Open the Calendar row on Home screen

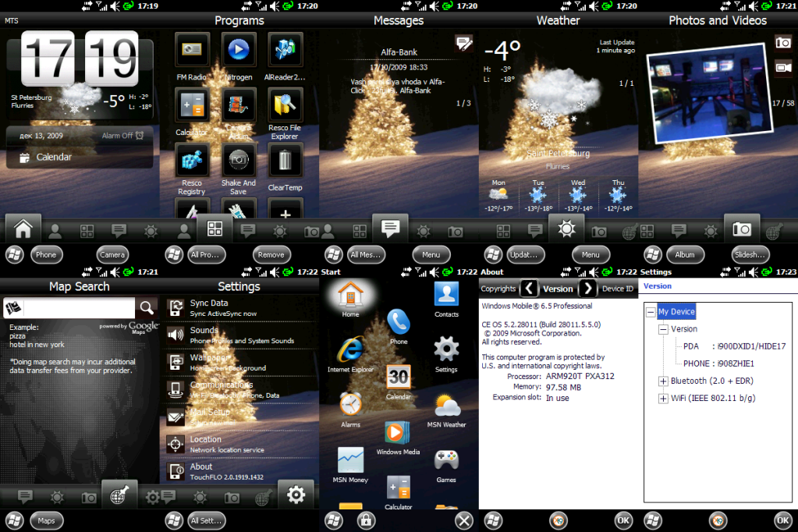80,158
